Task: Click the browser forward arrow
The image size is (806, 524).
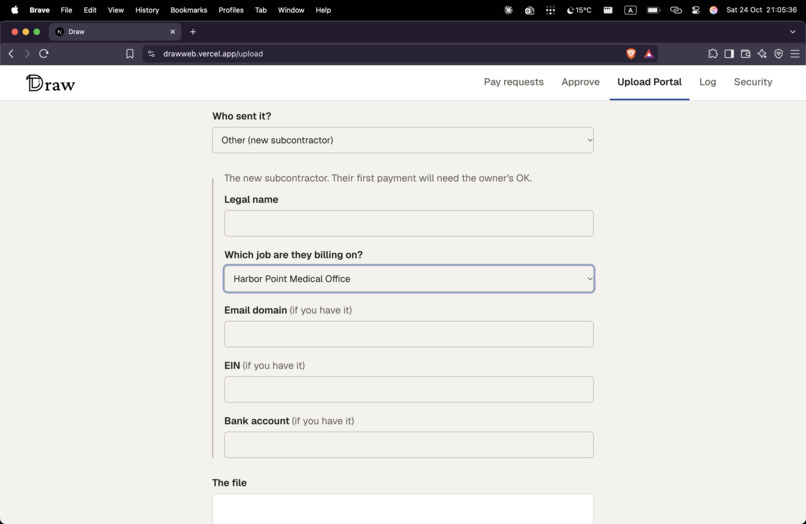Action: tap(27, 53)
